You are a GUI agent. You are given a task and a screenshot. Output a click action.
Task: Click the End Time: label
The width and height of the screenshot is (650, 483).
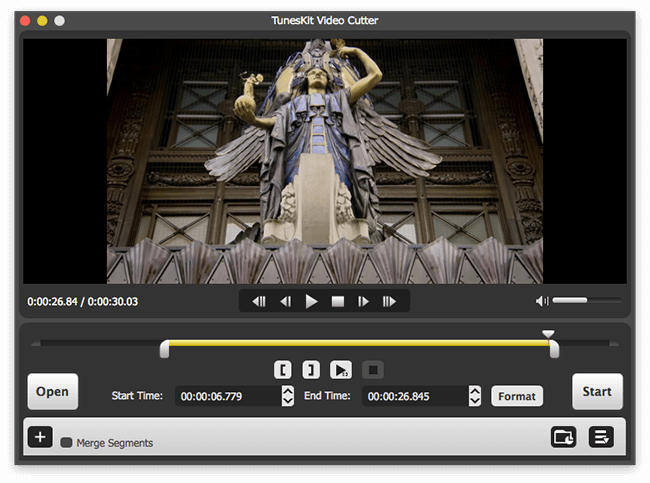(327, 396)
